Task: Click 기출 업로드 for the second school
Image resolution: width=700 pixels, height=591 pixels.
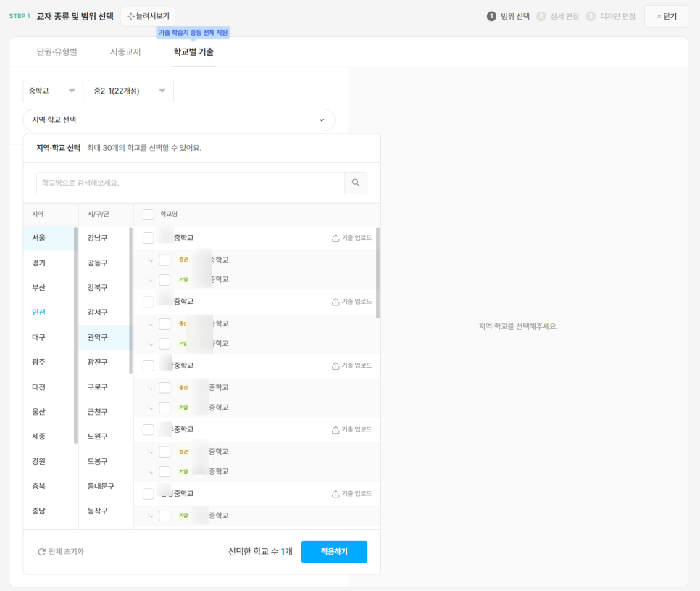Action: click(351, 302)
